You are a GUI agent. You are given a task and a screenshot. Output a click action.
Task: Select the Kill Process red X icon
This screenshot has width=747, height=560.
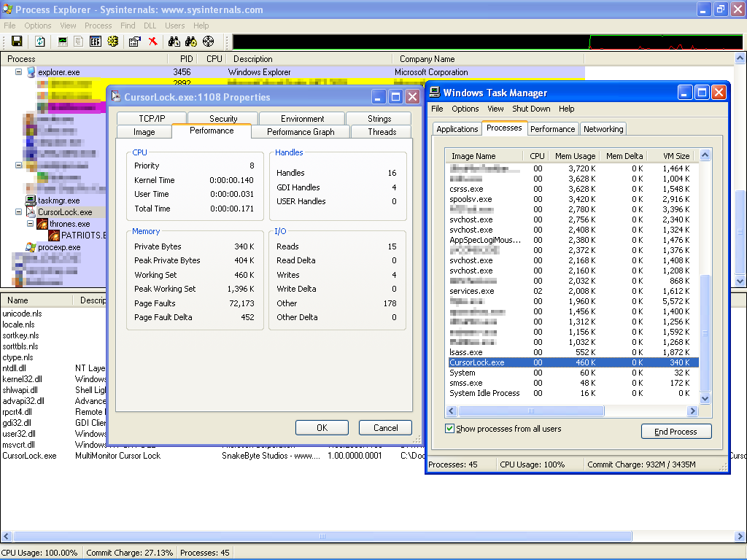point(152,42)
